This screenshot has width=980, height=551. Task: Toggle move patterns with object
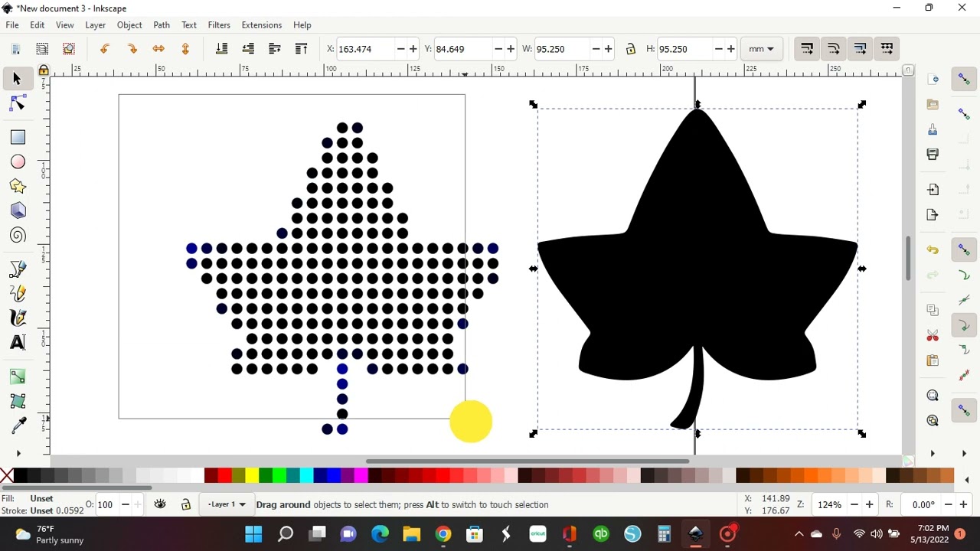887,49
